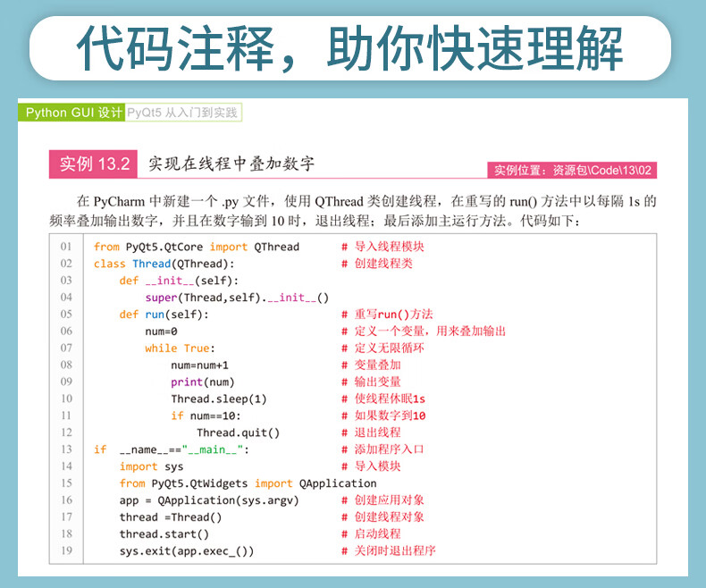Click the comment 定义无限循环
This screenshot has height=588, width=706.
[x=389, y=348]
